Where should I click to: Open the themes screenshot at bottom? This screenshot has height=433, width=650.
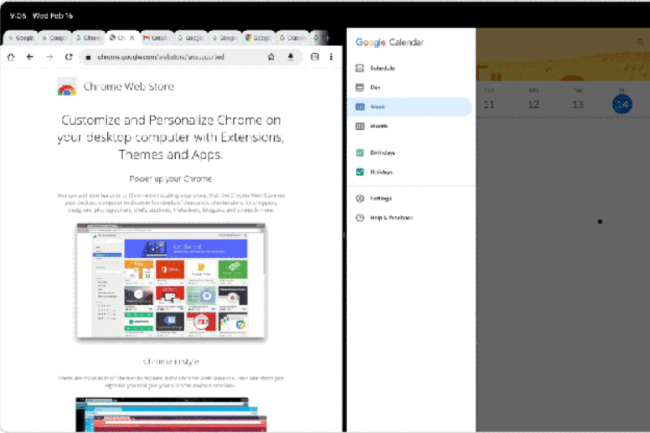[x=171, y=415]
